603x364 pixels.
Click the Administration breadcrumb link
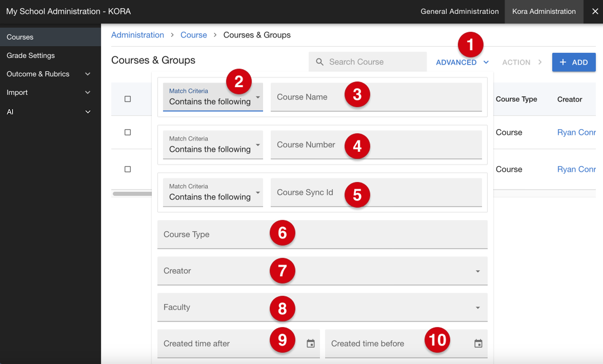point(137,35)
